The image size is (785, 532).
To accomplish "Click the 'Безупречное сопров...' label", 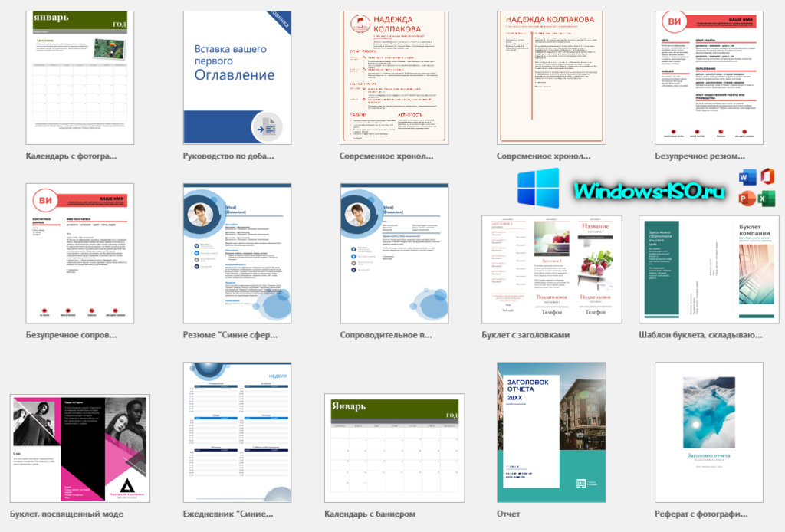I will click(x=71, y=335).
